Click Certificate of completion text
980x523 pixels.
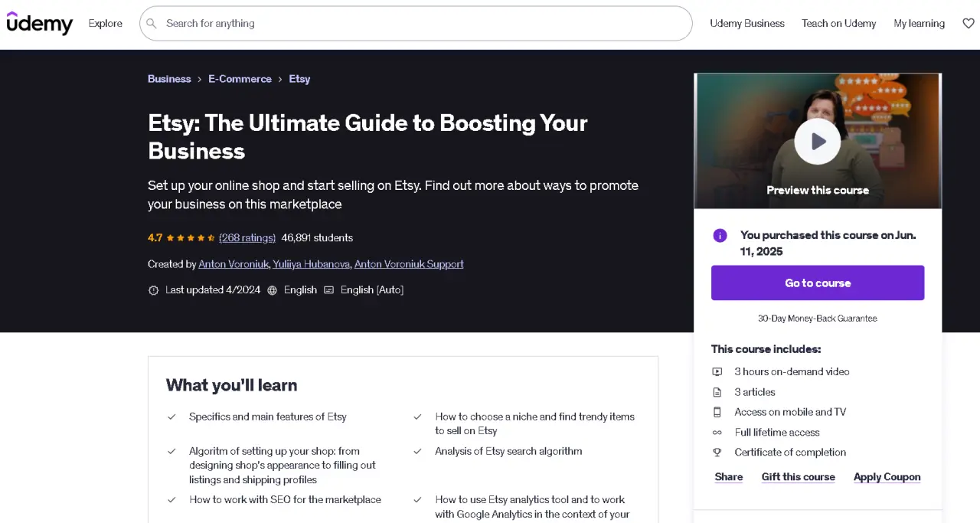tap(790, 453)
